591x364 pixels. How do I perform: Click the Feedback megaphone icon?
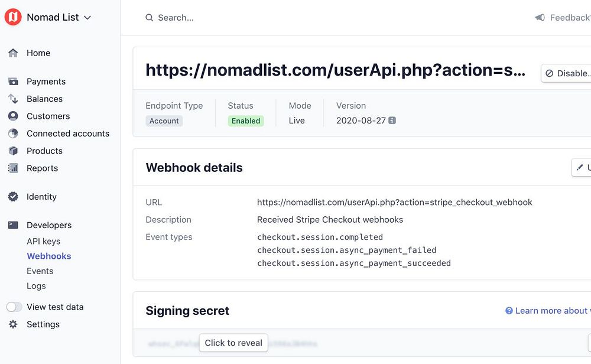click(x=540, y=18)
